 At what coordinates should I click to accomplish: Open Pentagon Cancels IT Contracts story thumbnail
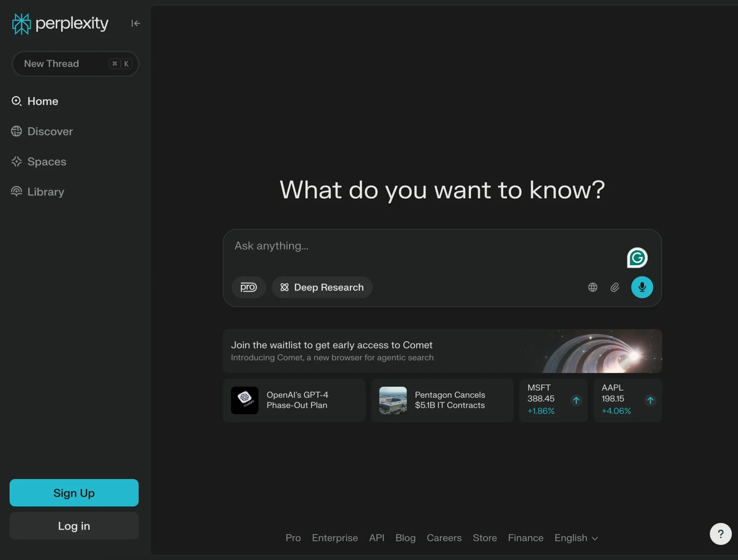coord(393,400)
